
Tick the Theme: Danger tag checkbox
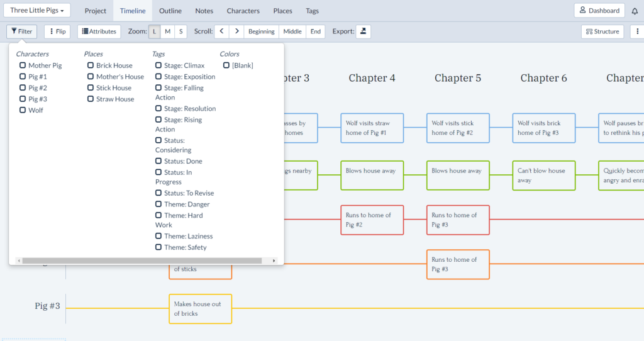[158, 204]
